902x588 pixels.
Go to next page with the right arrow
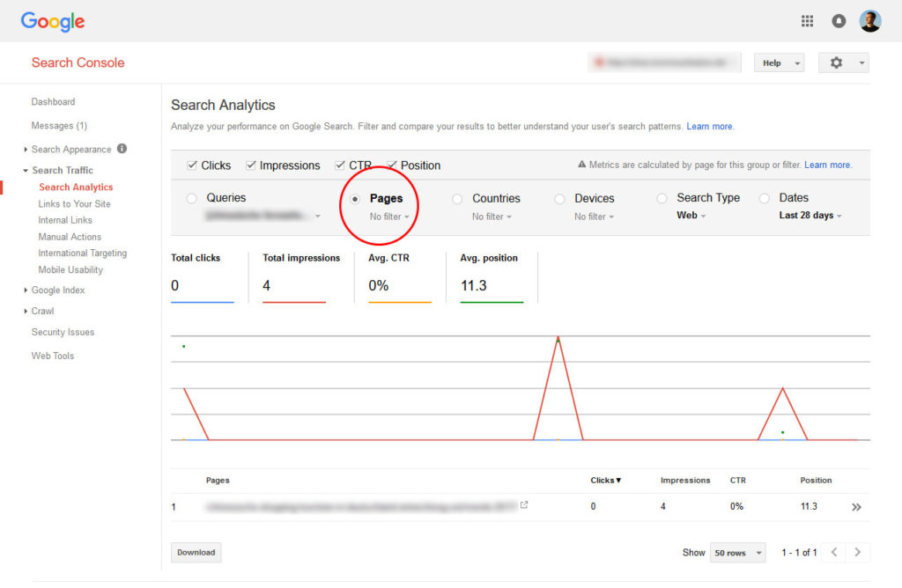(856, 552)
